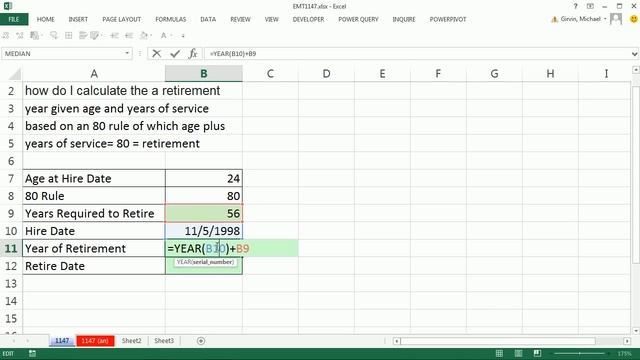Click cell with Hire Date 11/5/1998
Viewport: 640px width, 360px height.
pos(204,231)
